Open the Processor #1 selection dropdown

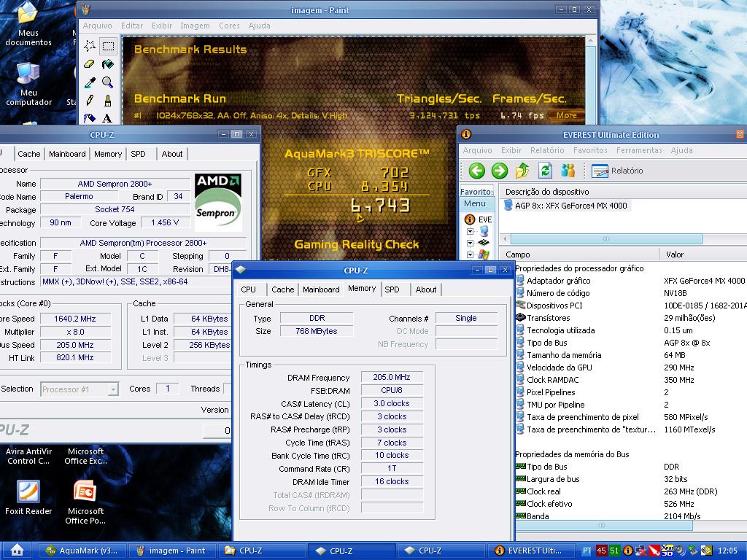(x=113, y=389)
